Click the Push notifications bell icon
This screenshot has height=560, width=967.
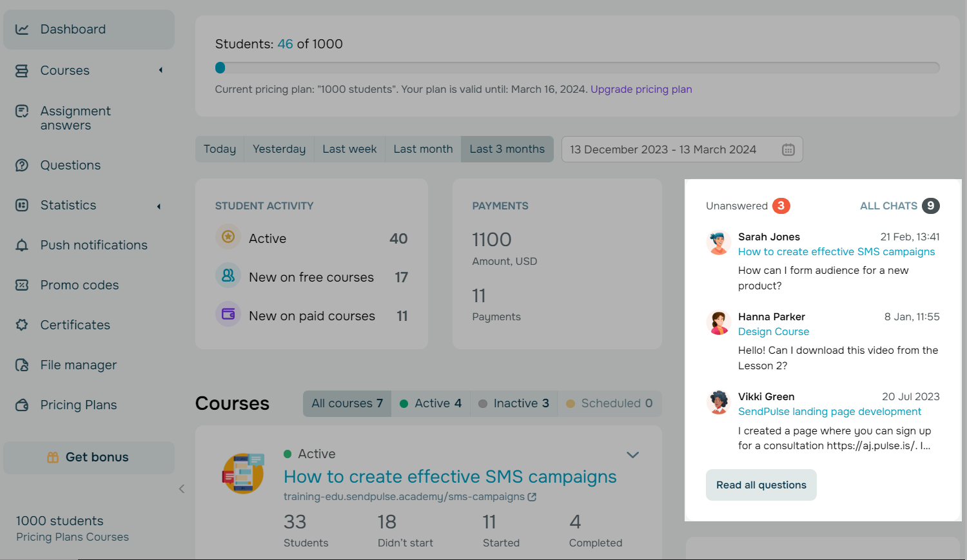[x=22, y=246]
